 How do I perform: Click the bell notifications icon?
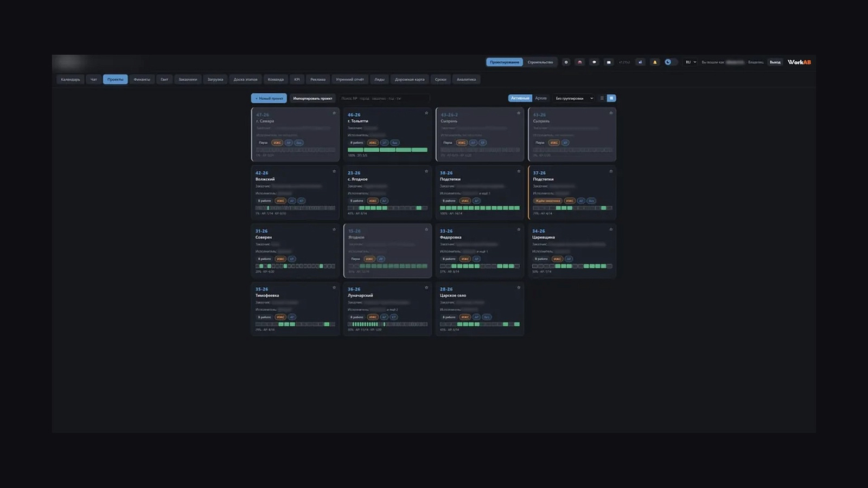[x=655, y=62]
